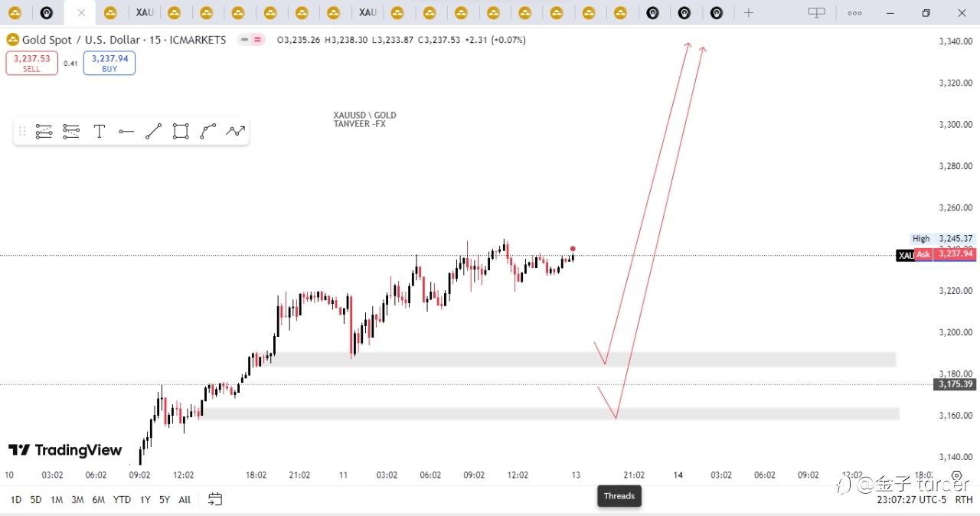The height and width of the screenshot is (516, 980).
Task: Open the 23:07:27 UTC-5 timezone menu
Action: [x=911, y=500]
